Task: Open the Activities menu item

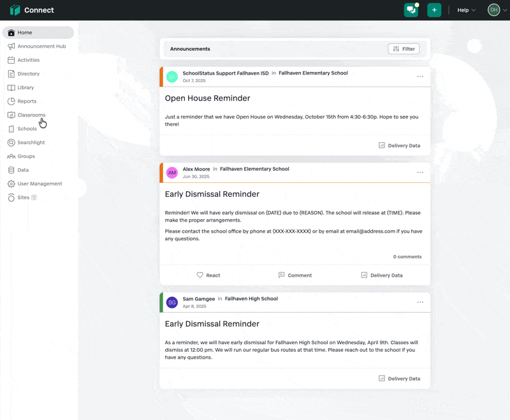Action: 29,60
